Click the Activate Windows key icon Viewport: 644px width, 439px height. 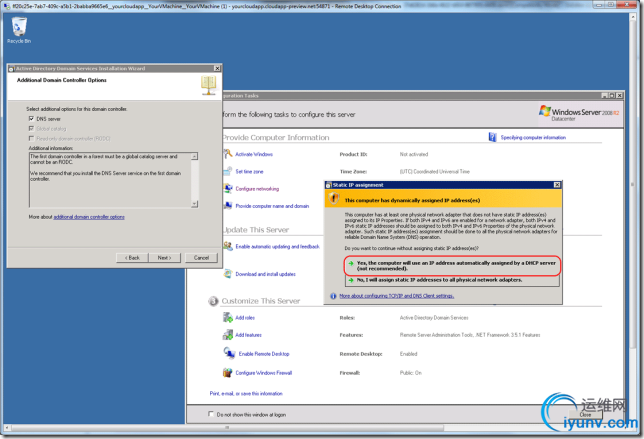(228, 154)
